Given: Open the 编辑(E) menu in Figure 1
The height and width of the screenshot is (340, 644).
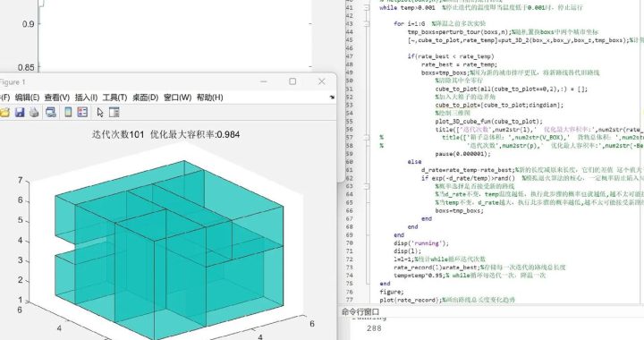Looking at the screenshot, I should click(x=27, y=98).
